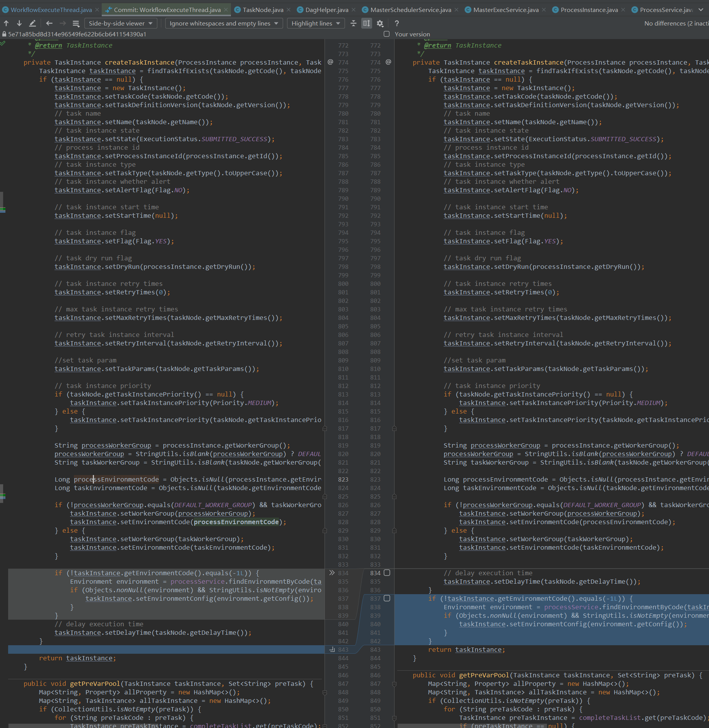Image resolution: width=709 pixels, height=728 pixels.
Task: Open Ignore whitespaces and empty lines dropdown
Action: coord(224,23)
